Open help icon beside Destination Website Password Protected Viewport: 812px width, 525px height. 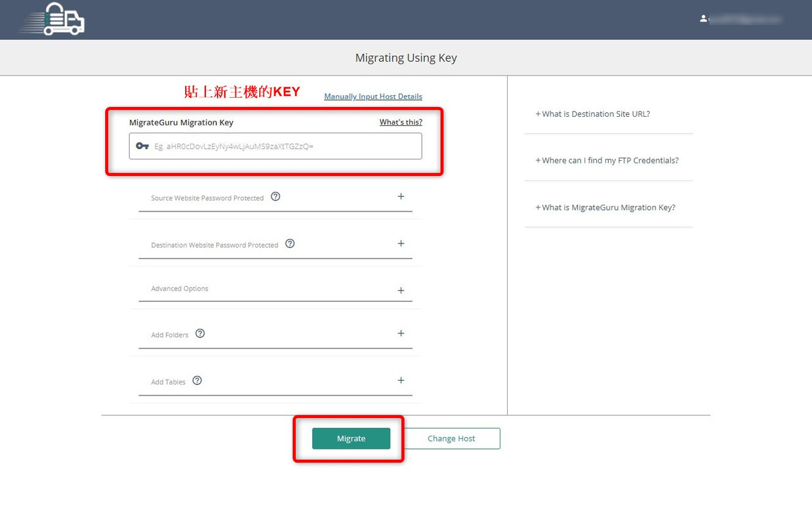[290, 243]
